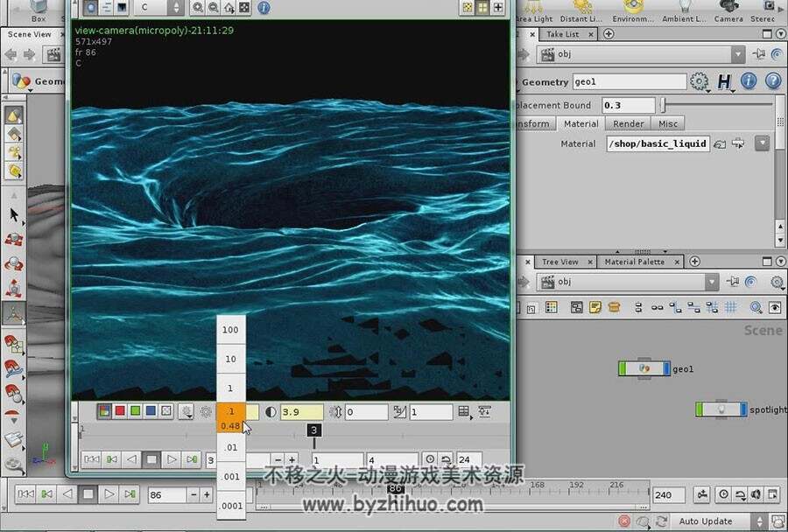Switch to the Render parameter tab
Image resolution: width=788 pixels, height=532 pixels.
(x=628, y=123)
